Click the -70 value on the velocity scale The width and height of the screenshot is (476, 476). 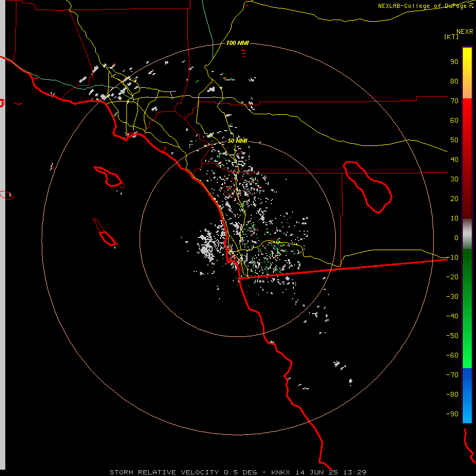(452, 374)
